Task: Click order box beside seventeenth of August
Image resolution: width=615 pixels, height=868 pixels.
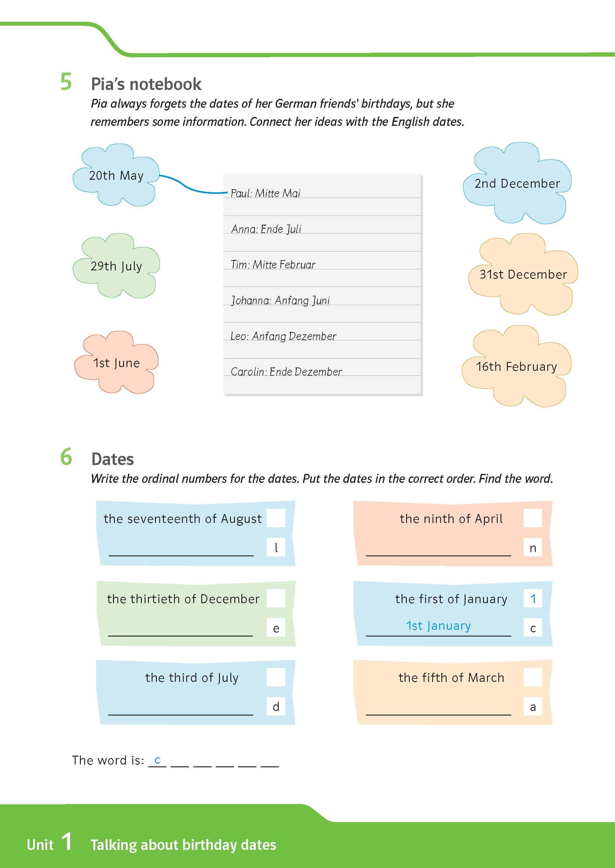Action: pos(276,518)
